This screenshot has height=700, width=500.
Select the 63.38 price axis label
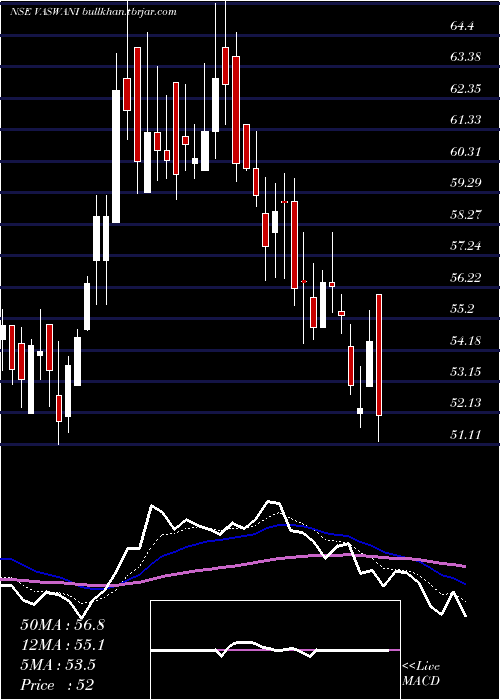click(466, 57)
